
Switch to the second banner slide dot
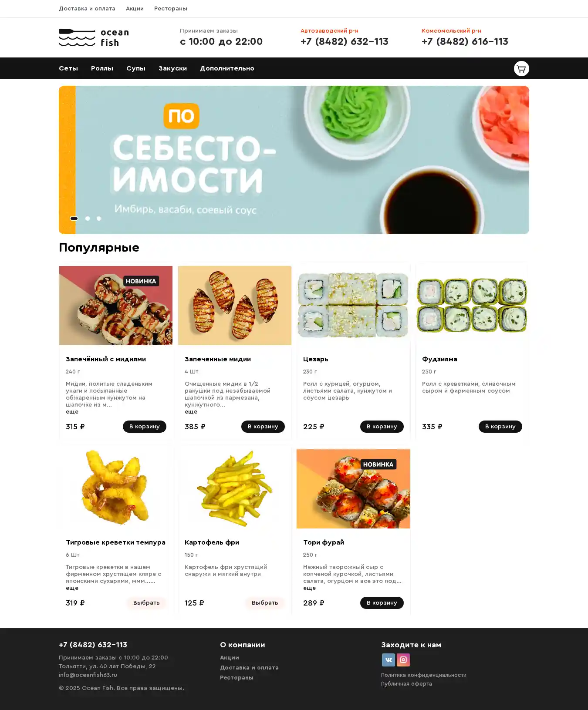(88, 219)
